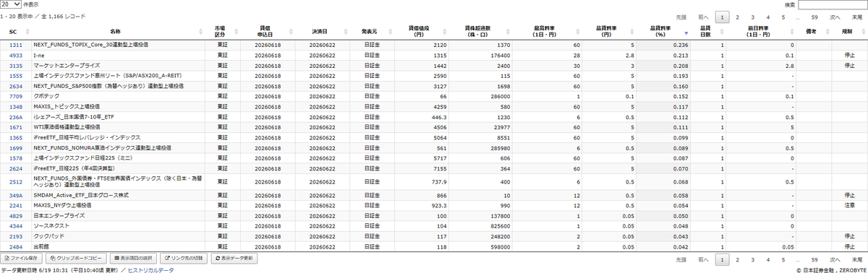
Task: Open stock code 236A link
Action: point(15,116)
